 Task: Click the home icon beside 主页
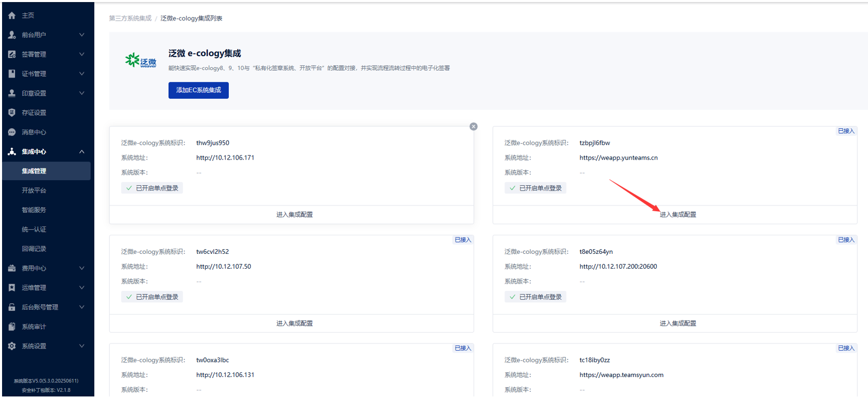tap(12, 15)
